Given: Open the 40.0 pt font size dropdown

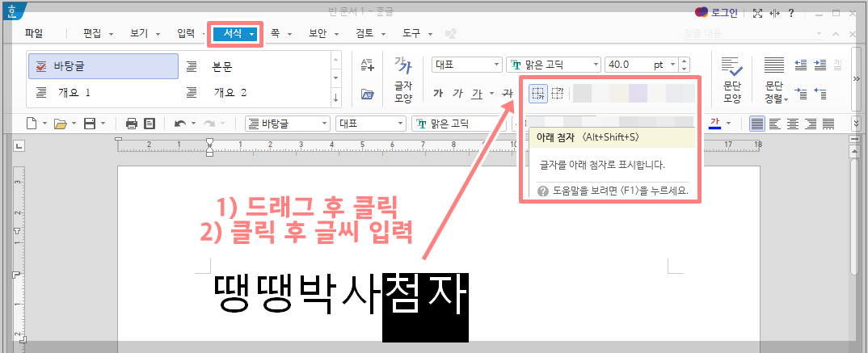Looking at the screenshot, I should [672, 65].
